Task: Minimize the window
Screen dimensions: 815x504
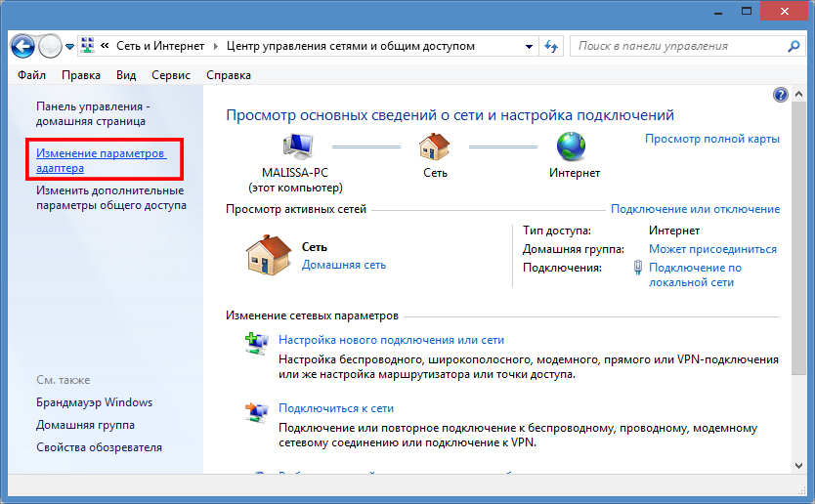Action: point(718,12)
